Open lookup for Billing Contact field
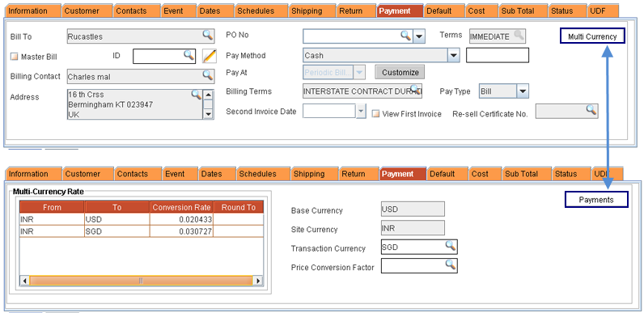The width and height of the screenshot is (644, 313). [207, 74]
